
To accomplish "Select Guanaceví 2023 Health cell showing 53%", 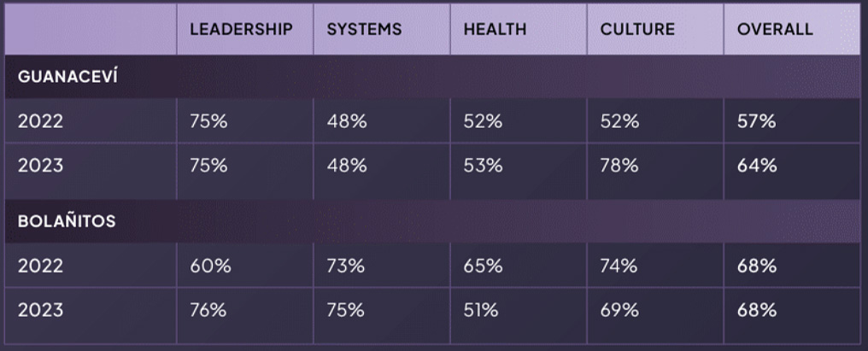I will (x=483, y=166).
